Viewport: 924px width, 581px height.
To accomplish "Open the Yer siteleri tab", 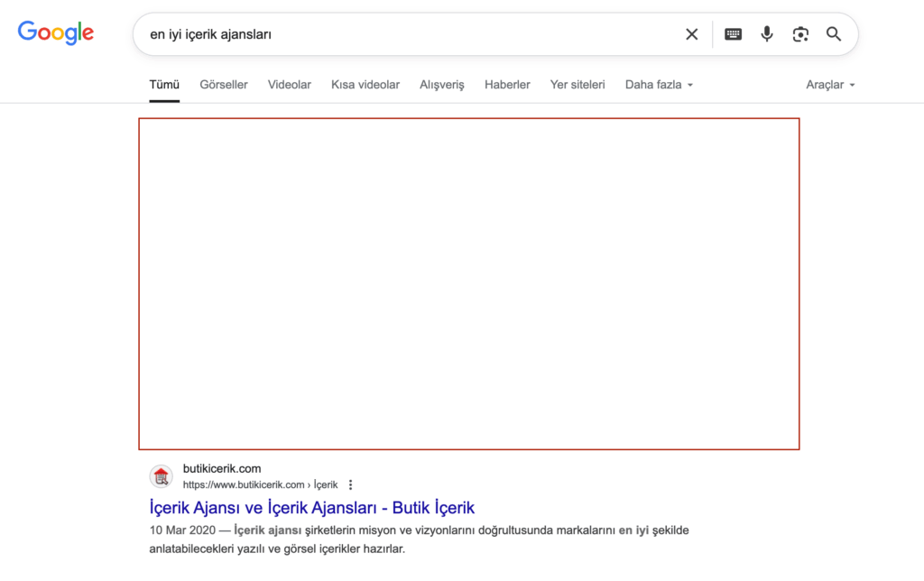I will click(577, 84).
